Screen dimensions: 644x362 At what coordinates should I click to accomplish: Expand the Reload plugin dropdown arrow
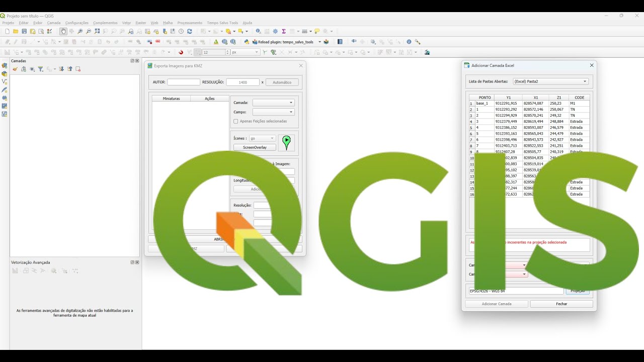click(319, 42)
